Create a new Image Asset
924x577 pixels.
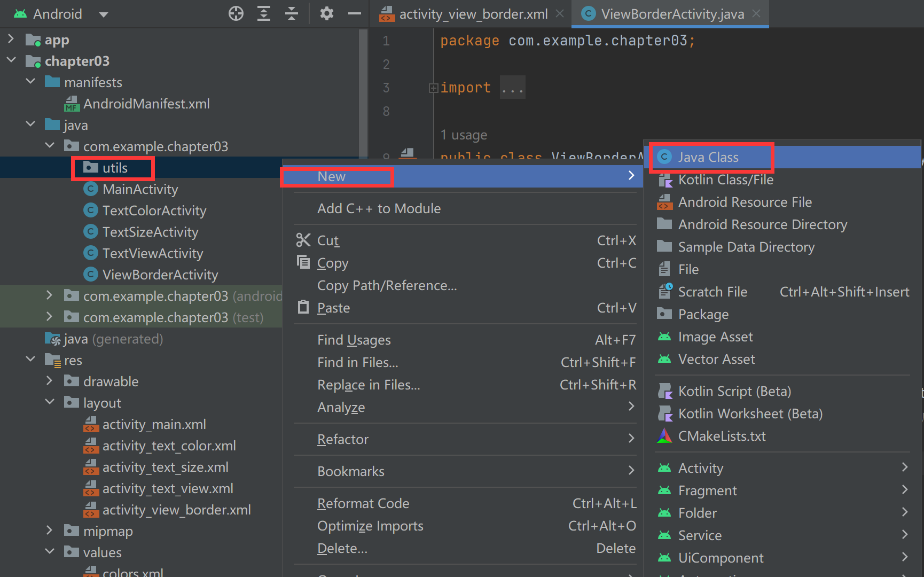783,337
